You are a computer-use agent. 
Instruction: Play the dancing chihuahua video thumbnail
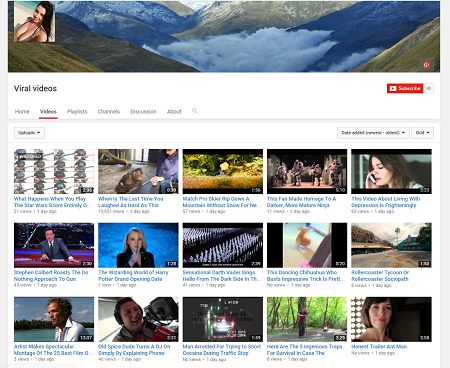tap(307, 245)
